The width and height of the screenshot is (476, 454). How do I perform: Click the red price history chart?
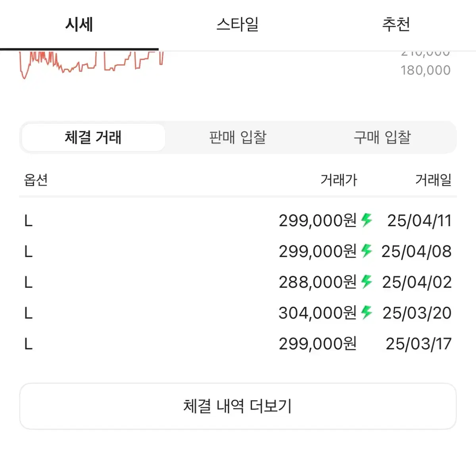tap(91, 63)
